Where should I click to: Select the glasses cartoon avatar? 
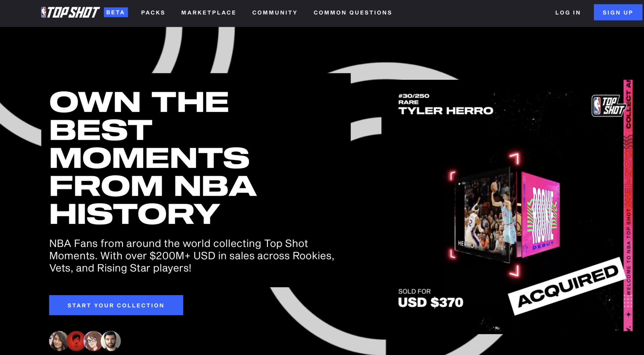click(x=93, y=341)
